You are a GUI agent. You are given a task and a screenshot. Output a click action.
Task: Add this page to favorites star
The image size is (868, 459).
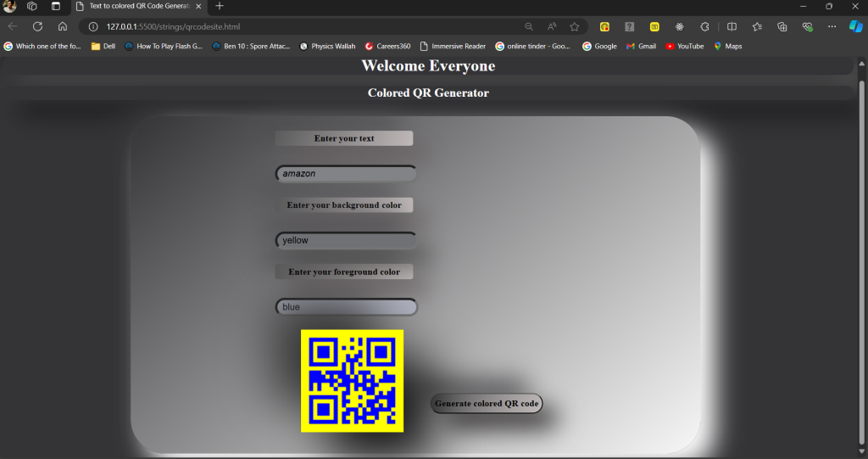tap(575, 26)
